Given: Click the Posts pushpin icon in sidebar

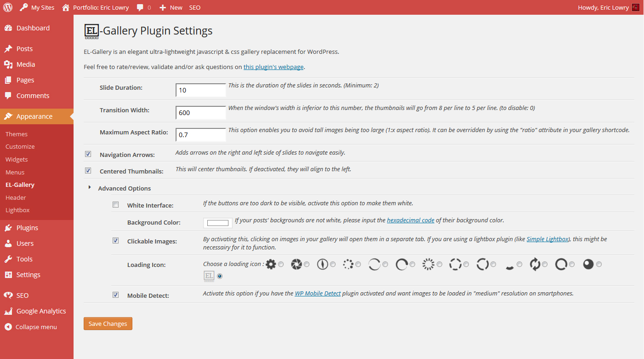Looking at the screenshot, I should click(8, 49).
